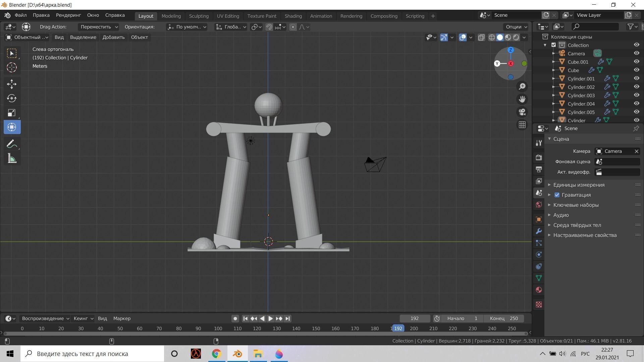Activate the Annotate pencil tool

pos(12,144)
